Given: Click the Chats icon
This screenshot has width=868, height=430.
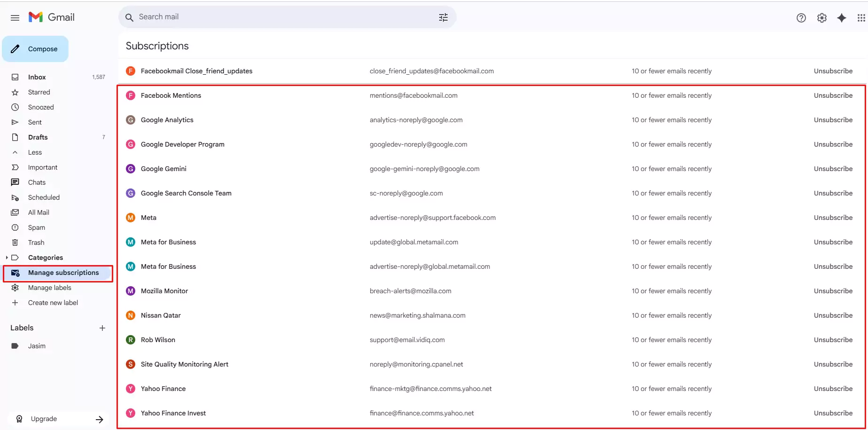Looking at the screenshot, I should [x=15, y=182].
